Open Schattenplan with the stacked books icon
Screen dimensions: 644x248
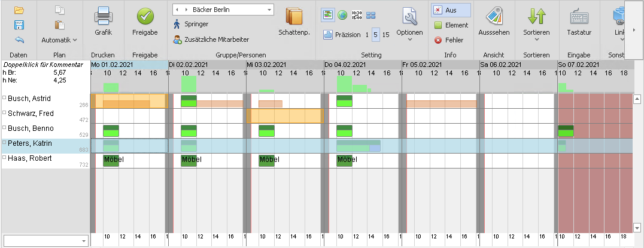(x=294, y=17)
